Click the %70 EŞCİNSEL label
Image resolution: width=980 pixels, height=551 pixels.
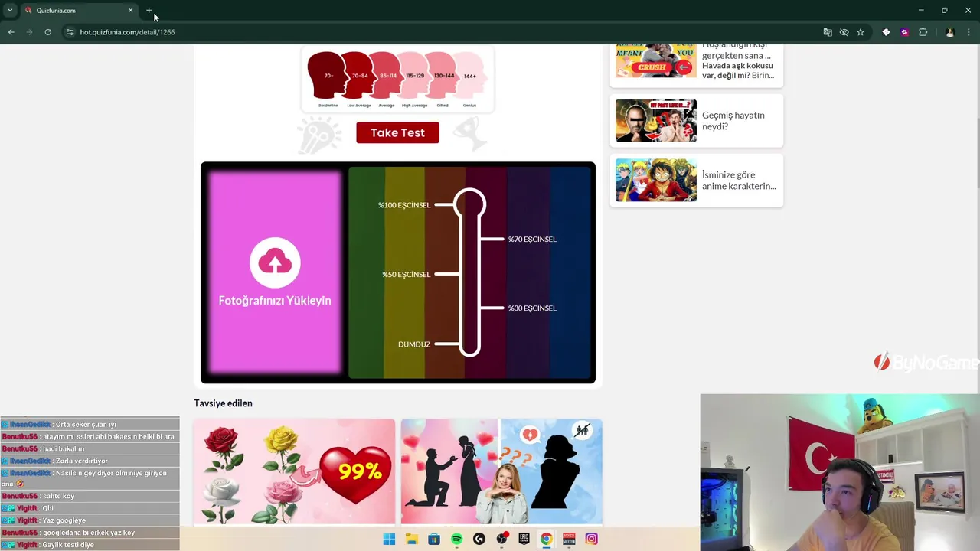[532, 240]
